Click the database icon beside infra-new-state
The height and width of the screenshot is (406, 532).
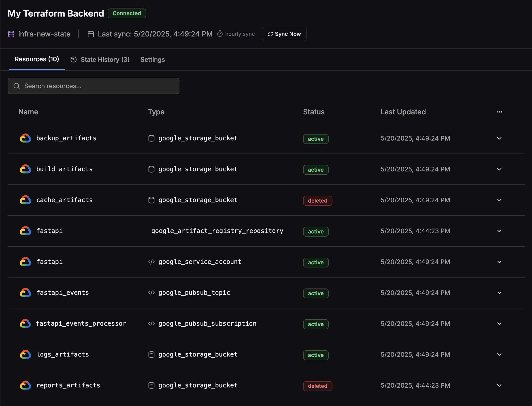[x=11, y=34]
